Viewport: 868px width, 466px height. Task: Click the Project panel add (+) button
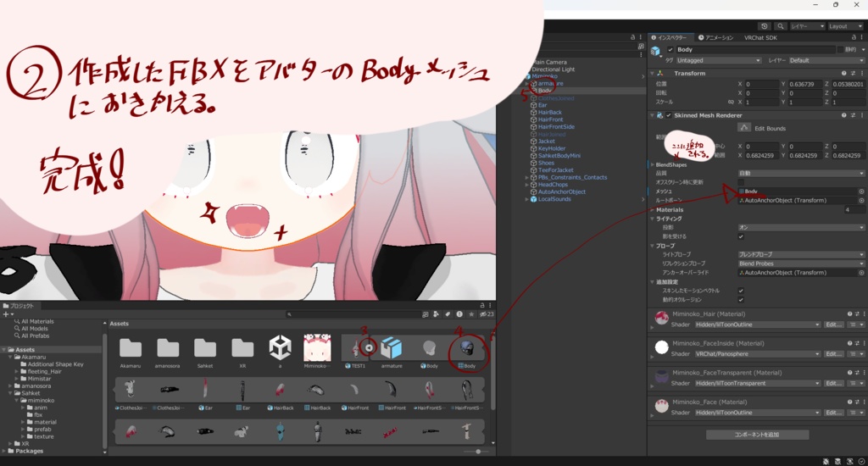tap(7, 313)
